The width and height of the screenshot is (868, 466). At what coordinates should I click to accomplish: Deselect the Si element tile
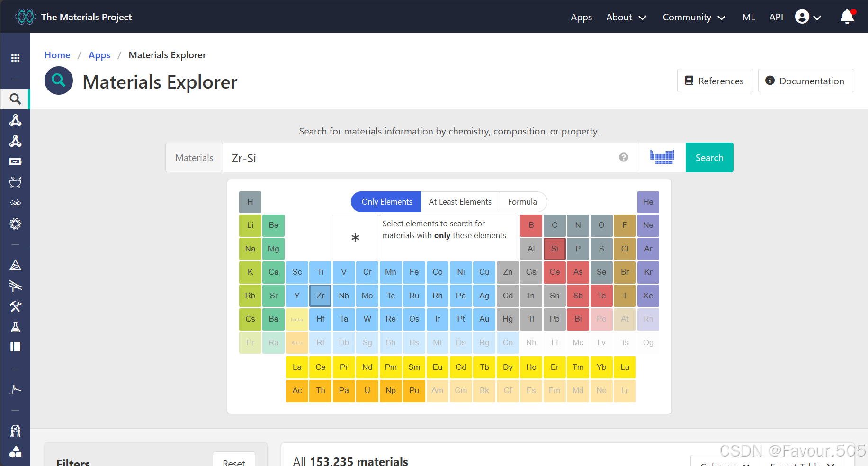[x=555, y=249]
